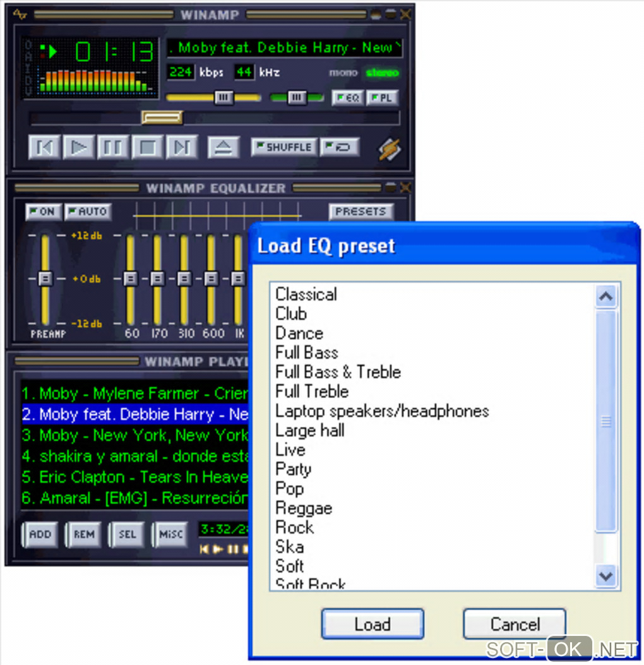Click the scrolling song title display

[284, 48]
